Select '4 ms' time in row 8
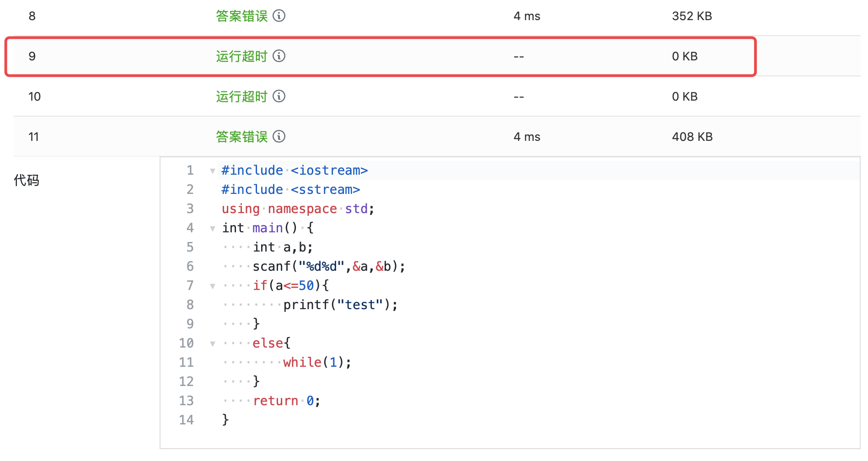 coord(527,16)
